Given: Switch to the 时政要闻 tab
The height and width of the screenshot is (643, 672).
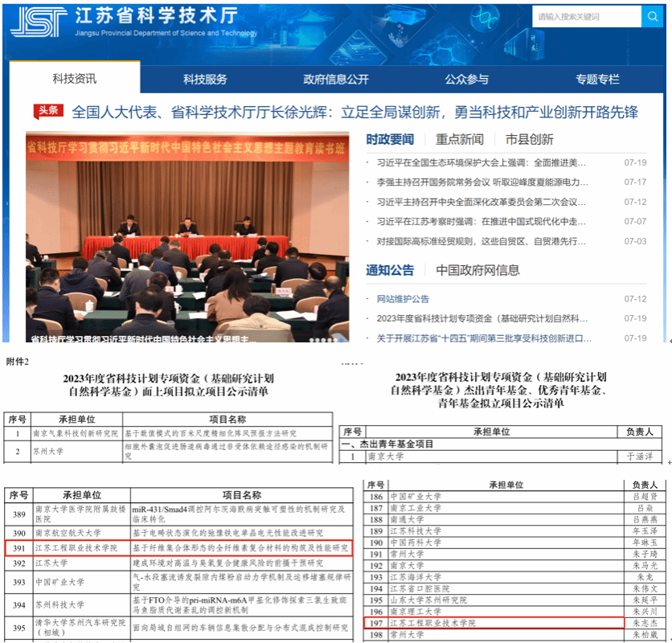Looking at the screenshot, I should (x=390, y=139).
